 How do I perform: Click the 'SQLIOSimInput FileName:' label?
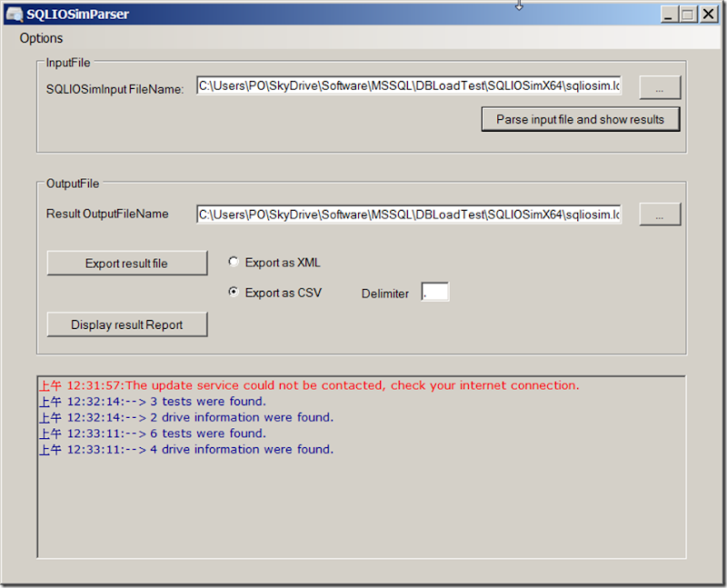[x=115, y=89]
